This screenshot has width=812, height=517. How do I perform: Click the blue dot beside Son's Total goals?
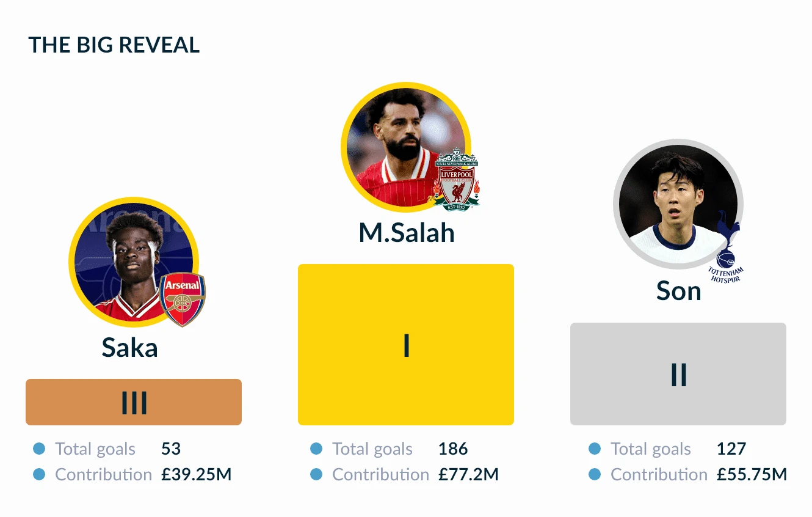tap(595, 449)
